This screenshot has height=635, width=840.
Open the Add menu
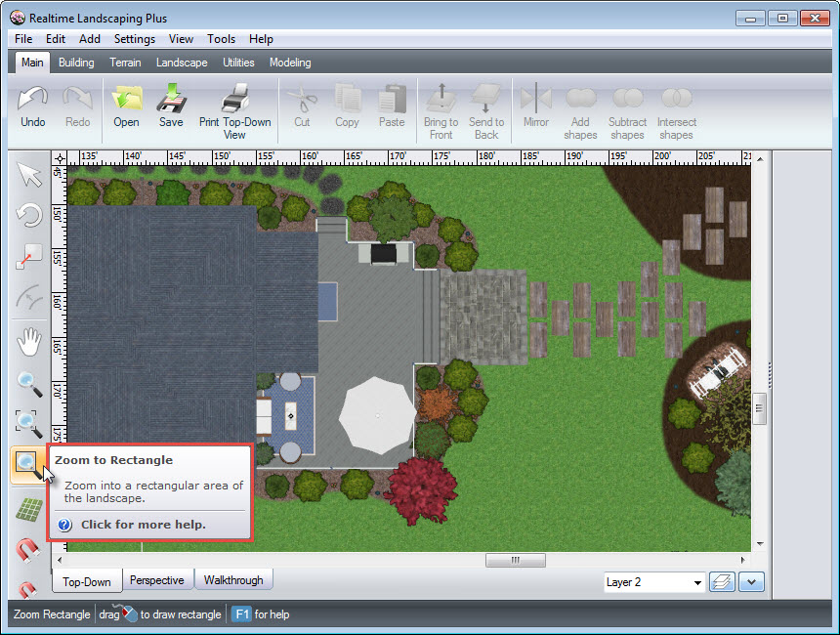pos(90,39)
